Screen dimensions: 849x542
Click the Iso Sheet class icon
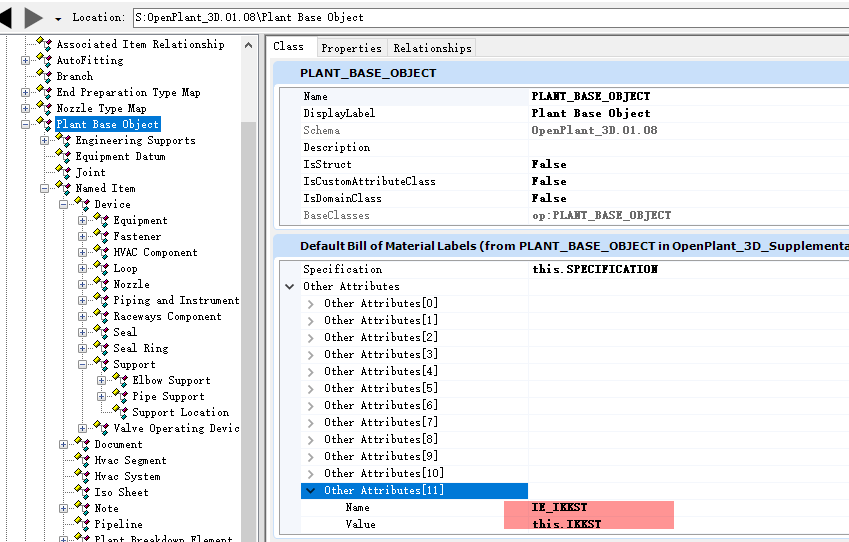tap(82, 492)
